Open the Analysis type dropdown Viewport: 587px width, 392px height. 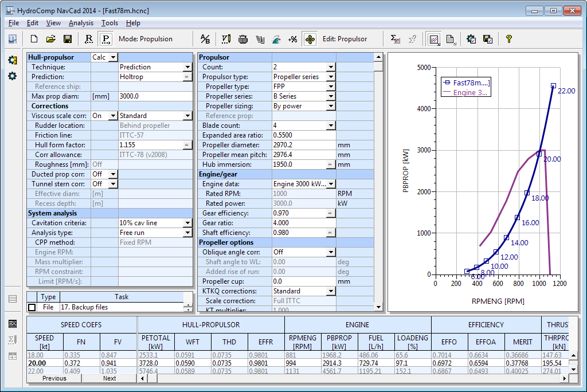click(188, 233)
